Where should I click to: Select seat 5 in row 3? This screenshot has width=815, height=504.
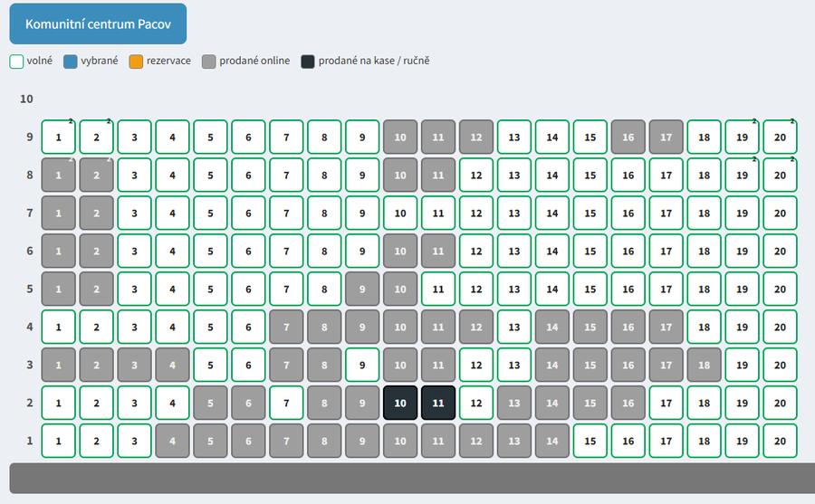pyautogui.click(x=210, y=365)
